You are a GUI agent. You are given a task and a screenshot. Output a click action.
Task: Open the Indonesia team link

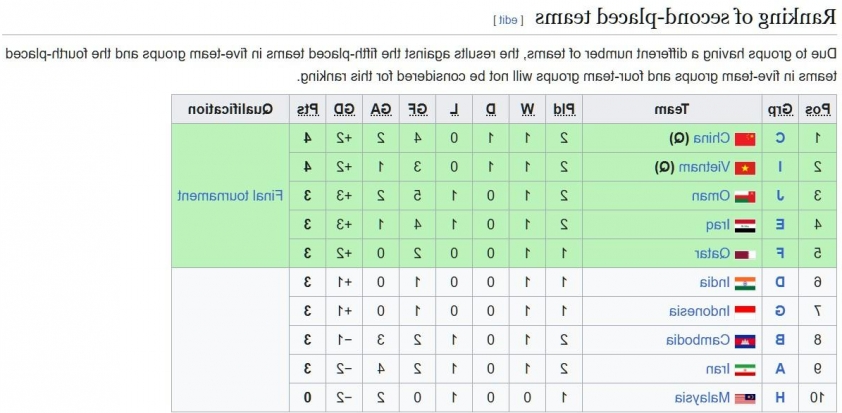[x=700, y=311]
